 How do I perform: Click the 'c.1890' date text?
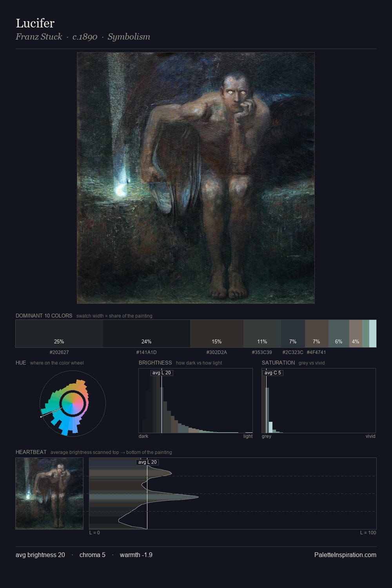tap(85, 37)
